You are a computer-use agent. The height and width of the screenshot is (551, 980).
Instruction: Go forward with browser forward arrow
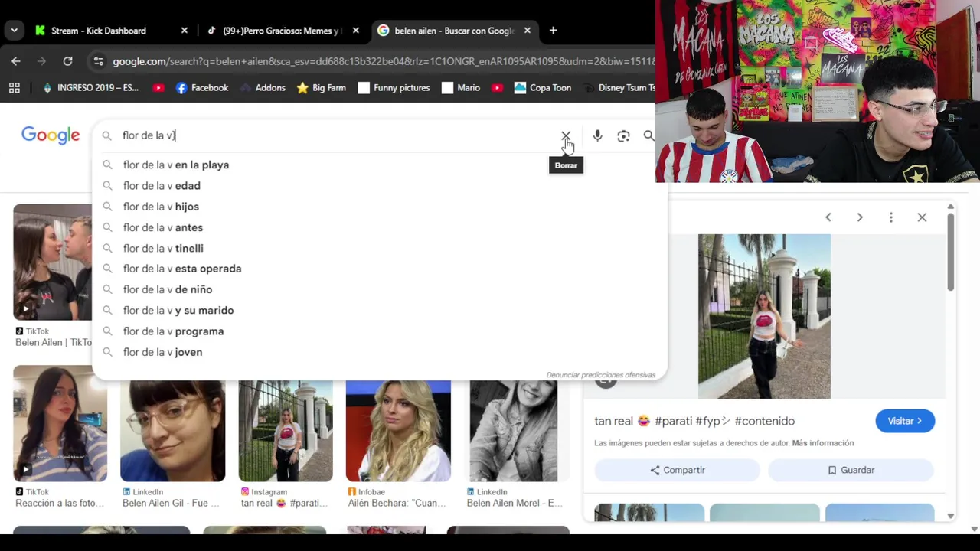click(x=42, y=61)
